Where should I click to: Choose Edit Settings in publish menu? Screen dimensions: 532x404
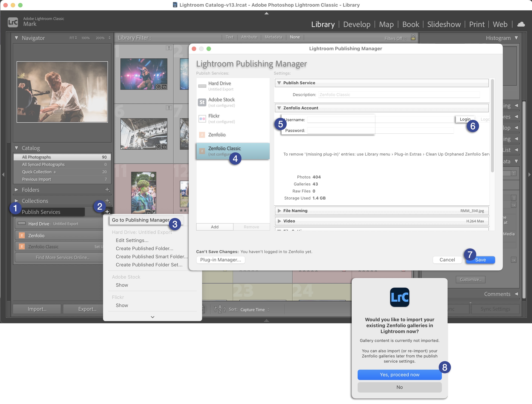132,240
